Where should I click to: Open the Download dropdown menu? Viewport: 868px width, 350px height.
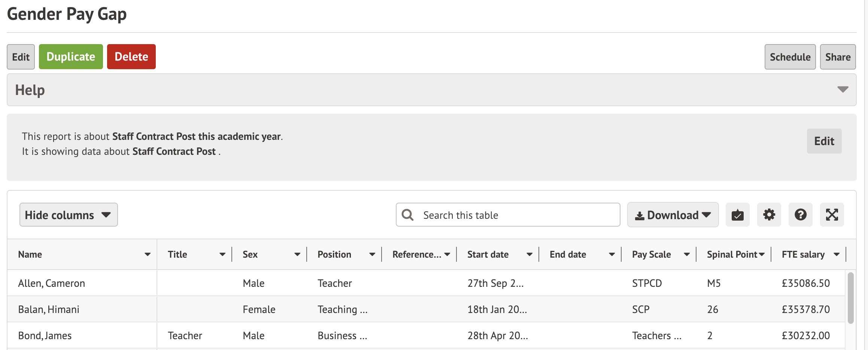(673, 215)
